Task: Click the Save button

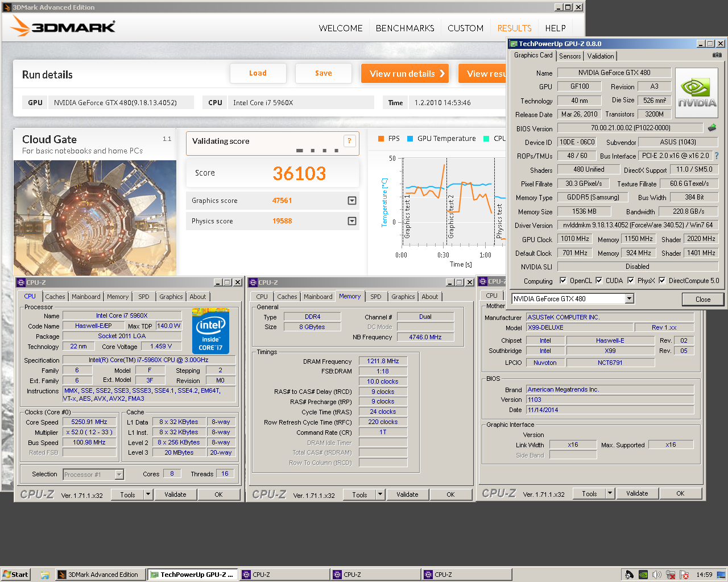Action: (324, 73)
